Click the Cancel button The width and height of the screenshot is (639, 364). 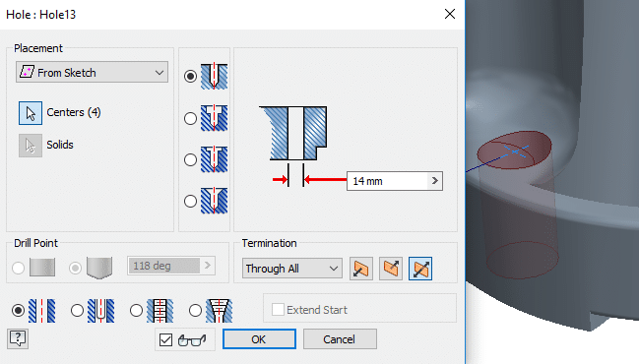coord(340,339)
